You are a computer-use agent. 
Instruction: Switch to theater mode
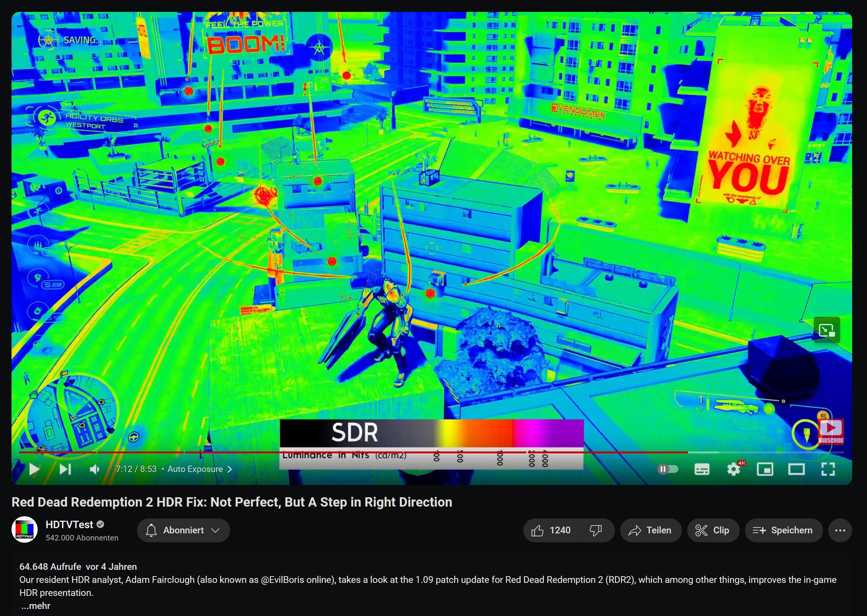pos(797,470)
